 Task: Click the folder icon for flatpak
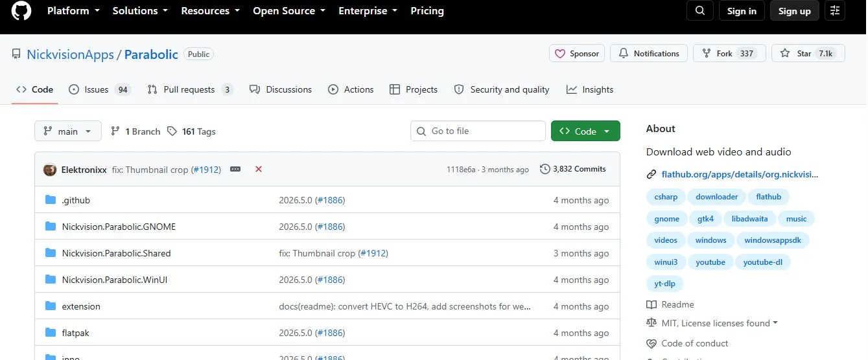click(x=51, y=332)
